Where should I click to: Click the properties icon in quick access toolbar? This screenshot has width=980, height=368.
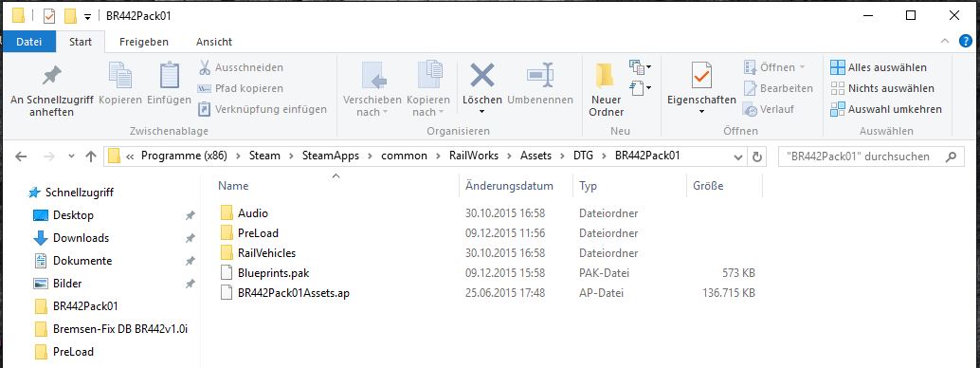coord(48,15)
